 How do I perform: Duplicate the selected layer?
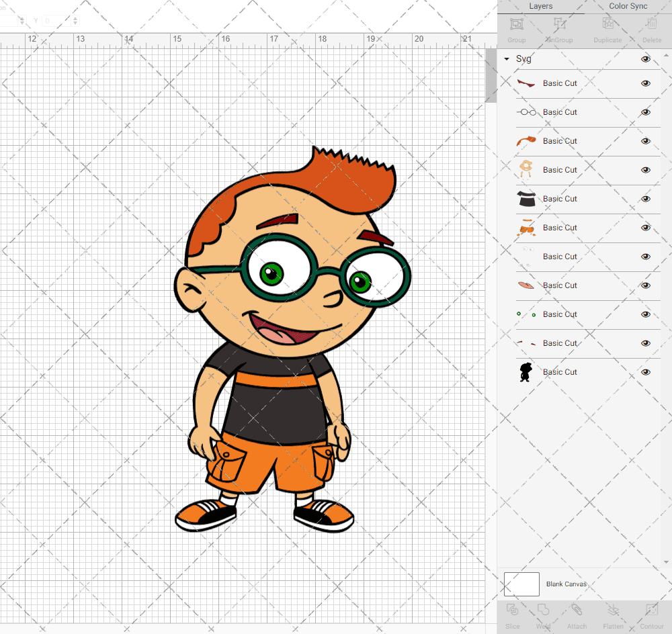point(607,25)
